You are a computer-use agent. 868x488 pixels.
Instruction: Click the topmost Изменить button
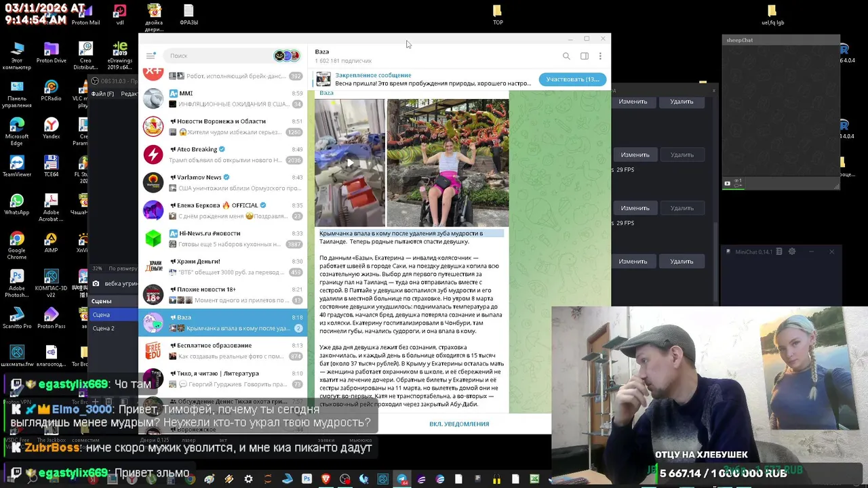pyautogui.click(x=633, y=102)
